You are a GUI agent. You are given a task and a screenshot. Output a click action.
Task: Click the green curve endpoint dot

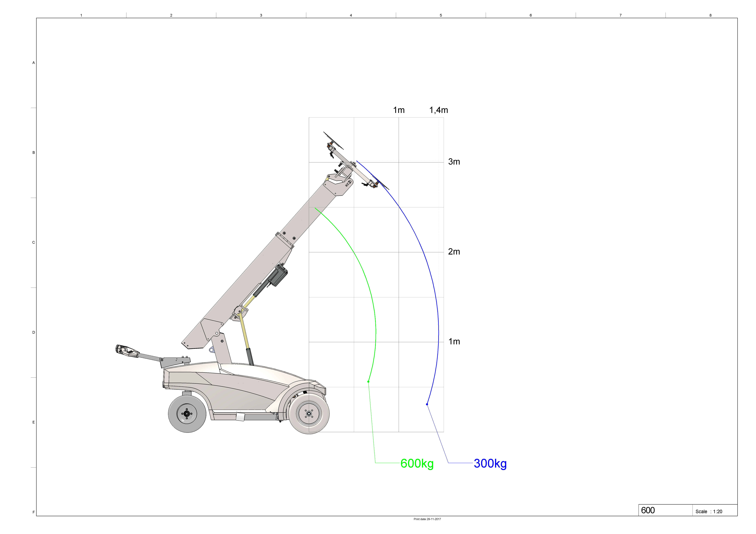pyautogui.click(x=368, y=382)
